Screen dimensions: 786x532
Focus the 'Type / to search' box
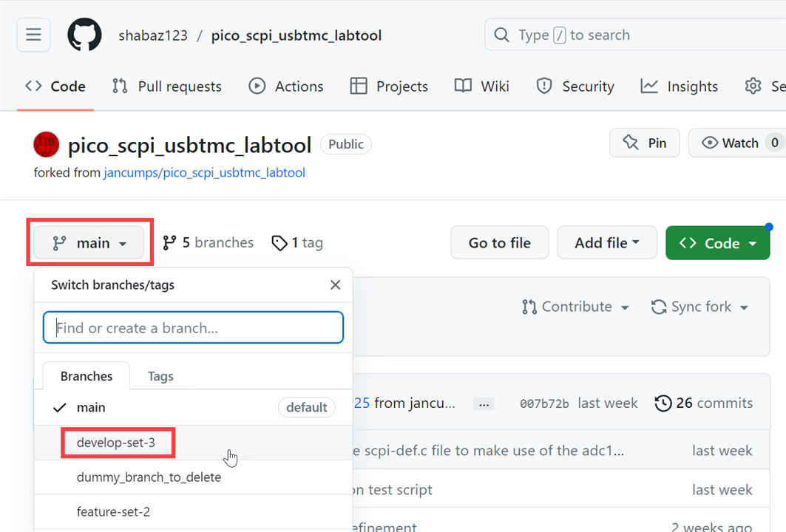(x=635, y=35)
